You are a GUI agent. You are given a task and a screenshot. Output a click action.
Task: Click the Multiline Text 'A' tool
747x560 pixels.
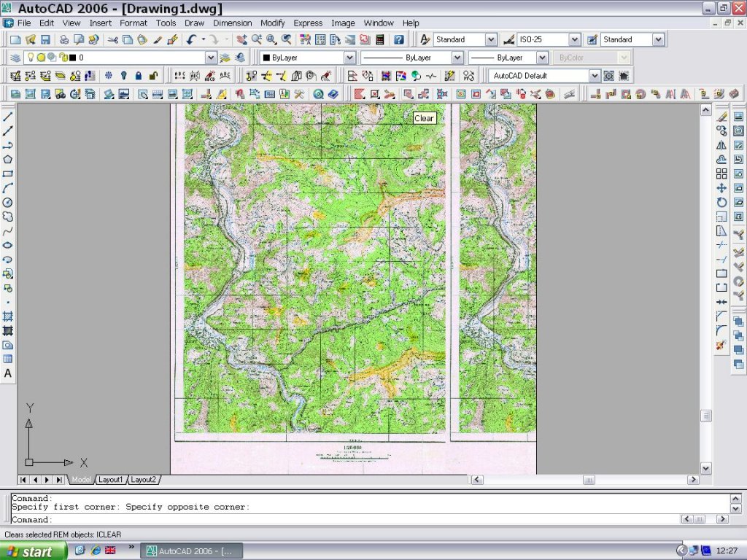tap(8, 373)
